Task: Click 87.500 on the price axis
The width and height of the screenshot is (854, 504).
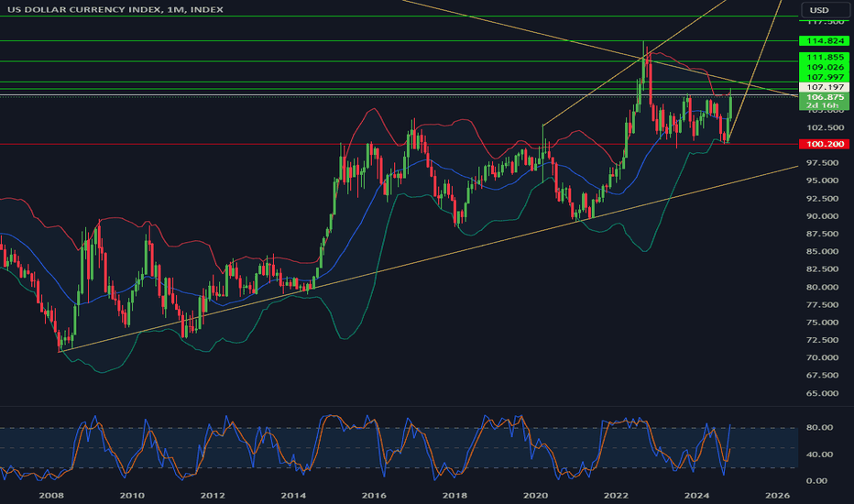Action: [825, 234]
